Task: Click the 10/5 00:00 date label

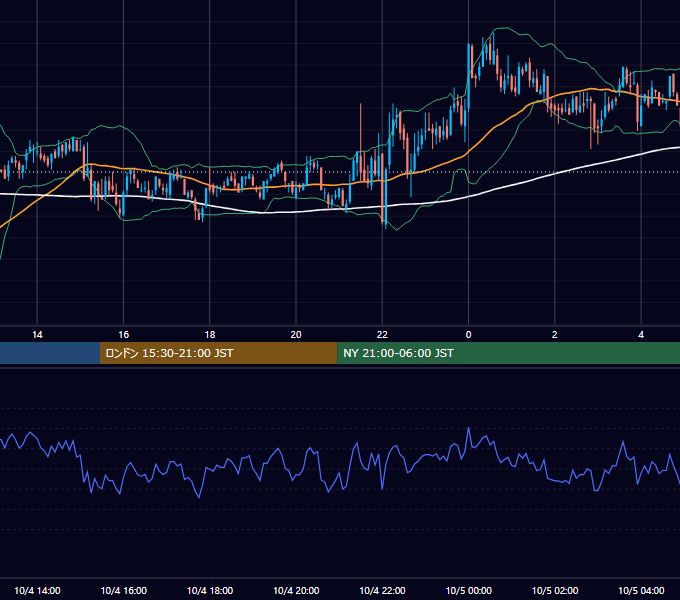Action: 469,590
